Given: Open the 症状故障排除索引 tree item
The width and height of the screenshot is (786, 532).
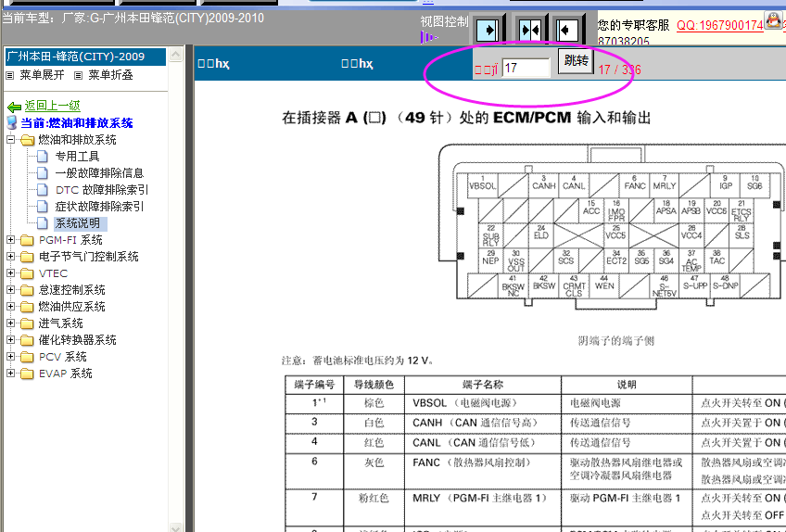Looking at the screenshot, I should 99,206.
